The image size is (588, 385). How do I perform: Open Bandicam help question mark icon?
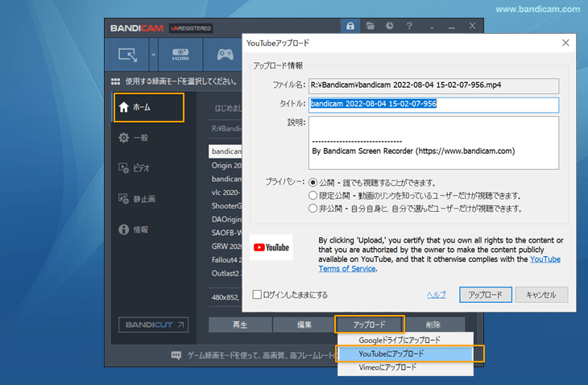coord(409,26)
